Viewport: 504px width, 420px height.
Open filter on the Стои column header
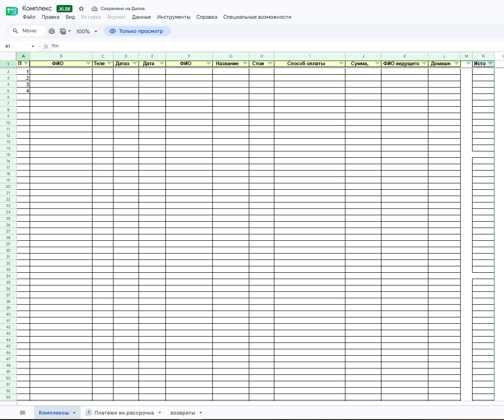pos(270,64)
